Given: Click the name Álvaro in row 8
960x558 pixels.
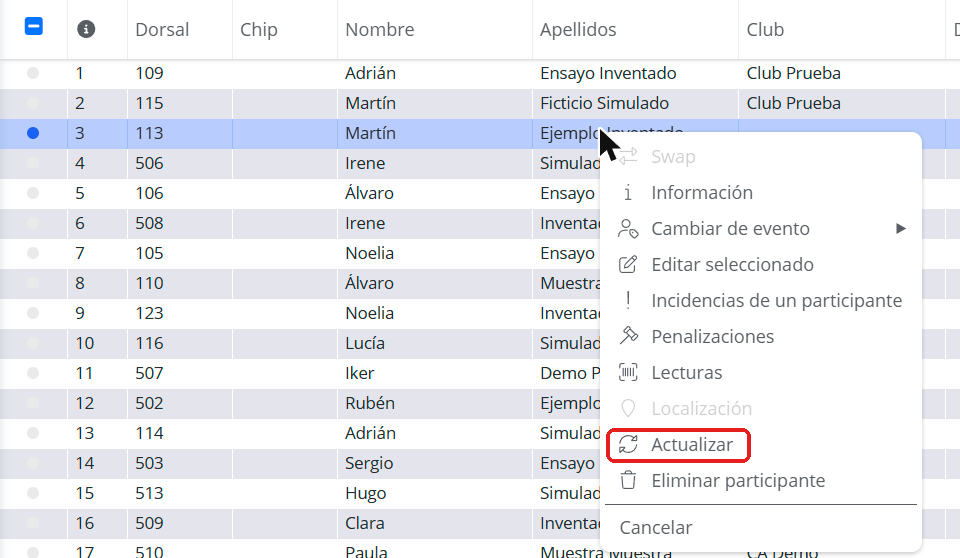Looking at the screenshot, I should [369, 283].
